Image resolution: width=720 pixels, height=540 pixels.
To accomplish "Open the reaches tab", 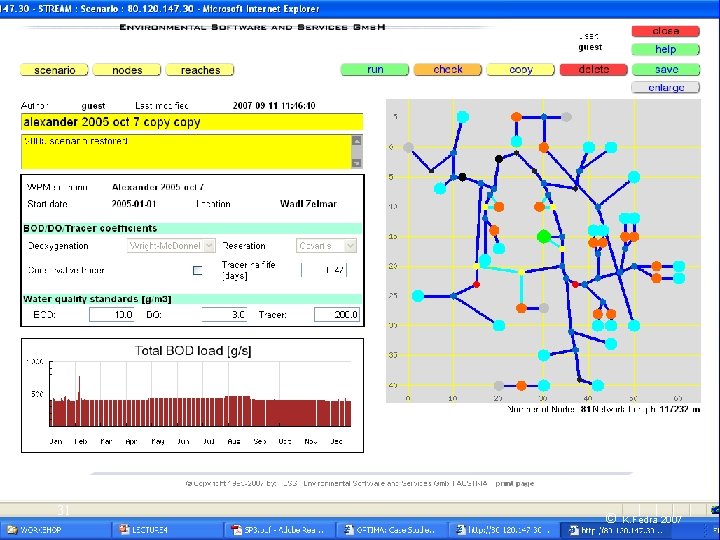I will 200,70.
